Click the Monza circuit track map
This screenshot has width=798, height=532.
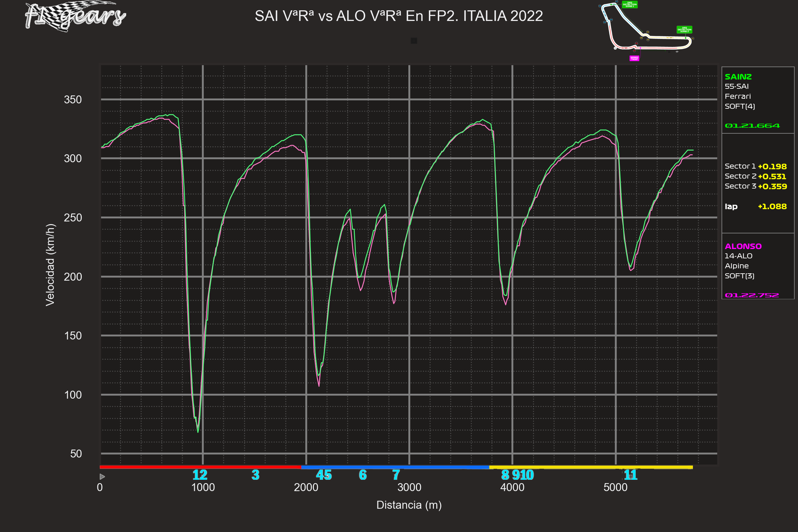tap(645, 31)
